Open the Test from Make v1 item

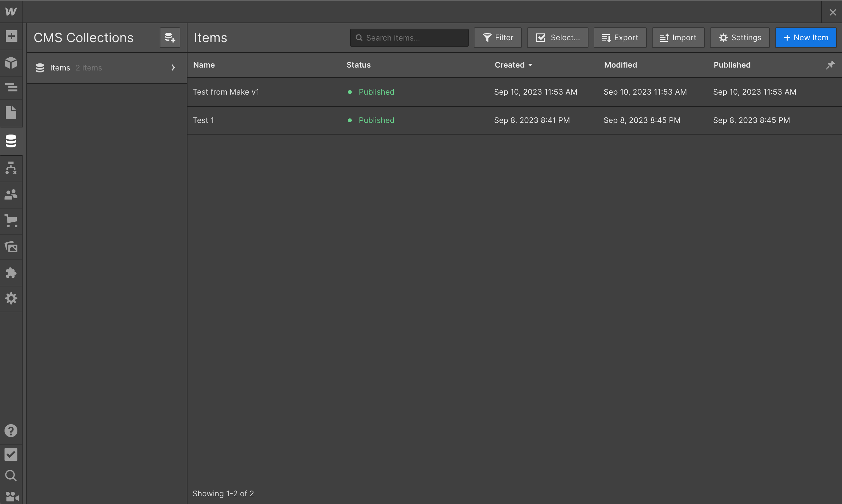pos(226,92)
